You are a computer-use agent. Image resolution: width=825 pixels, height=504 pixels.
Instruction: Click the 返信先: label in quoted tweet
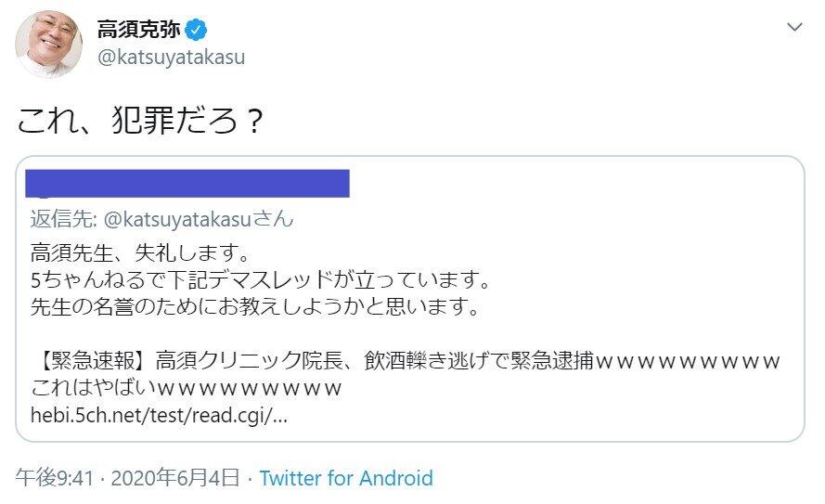[60, 220]
